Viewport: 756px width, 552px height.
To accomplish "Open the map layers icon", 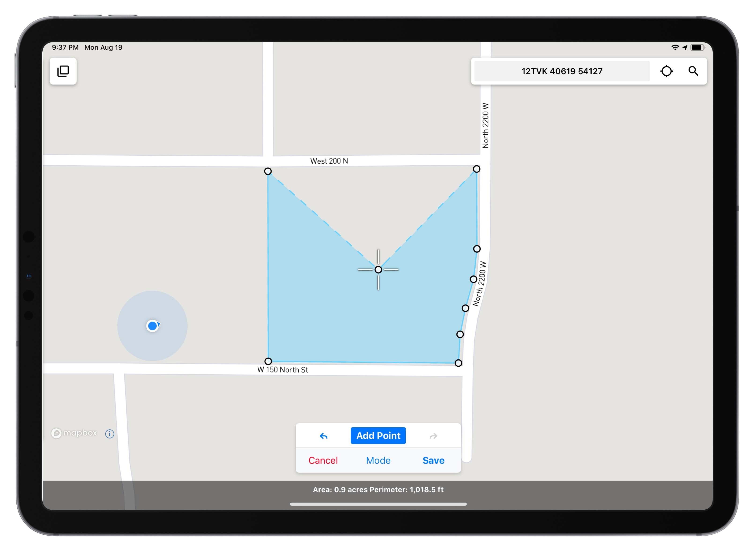I will tap(63, 71).
